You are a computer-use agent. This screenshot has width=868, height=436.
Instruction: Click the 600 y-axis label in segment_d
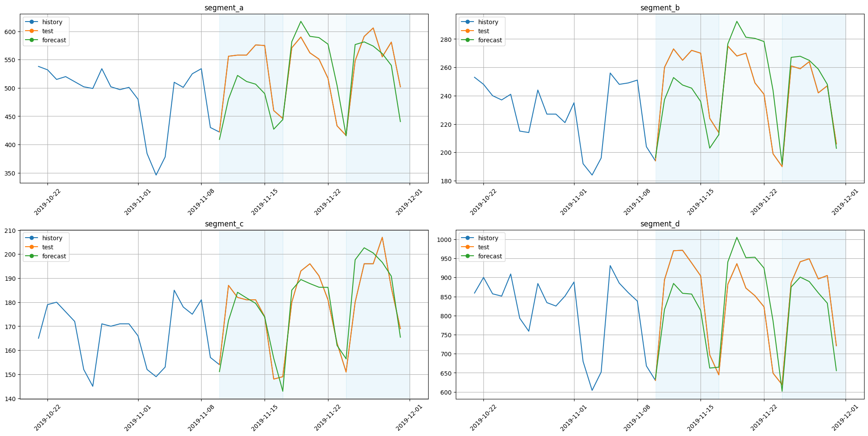click(x=447, y=392)
